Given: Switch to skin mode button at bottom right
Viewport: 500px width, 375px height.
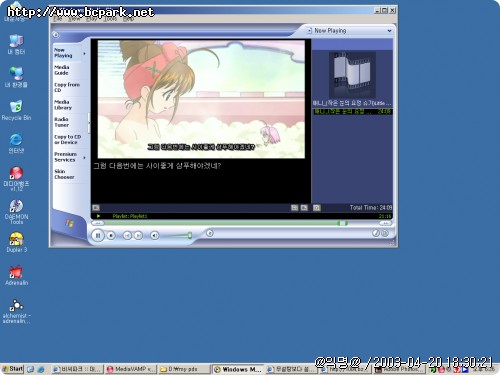Looking at the screenshot, I should point(385,233).
